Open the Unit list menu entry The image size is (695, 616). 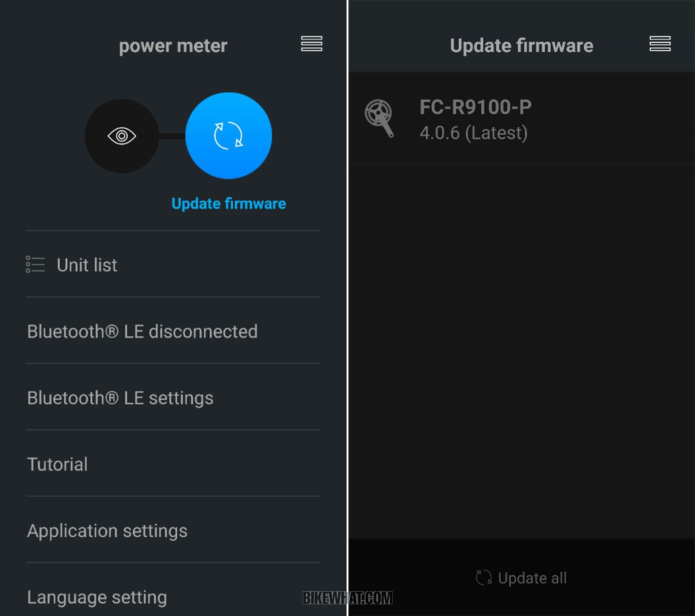[173, 265]
